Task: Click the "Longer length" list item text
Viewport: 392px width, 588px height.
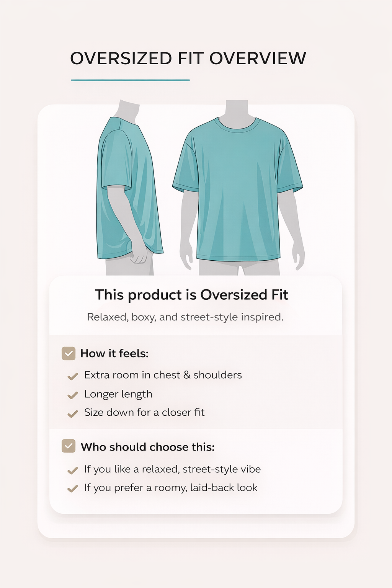Action: (118, 394)
